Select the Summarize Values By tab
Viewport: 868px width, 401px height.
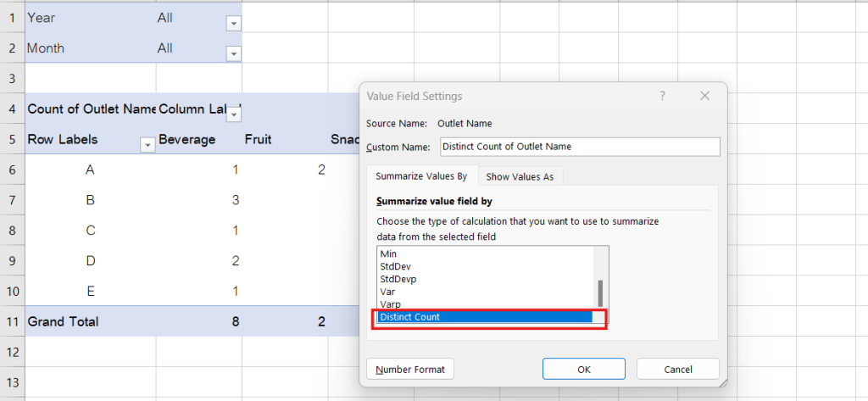coord(421,176)
